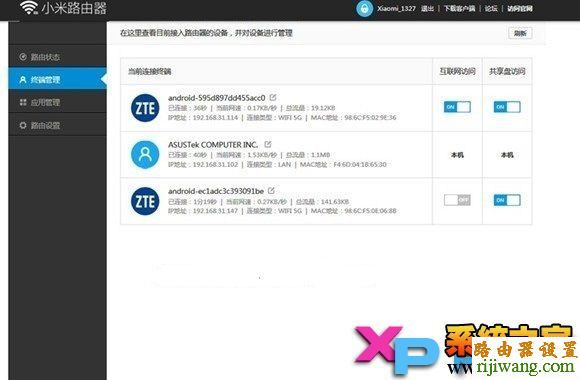Image resolution: width=580 pixels, height=380 pixels.
Task: Toggle shared disk access for android-ec1adc3c393091be
Action: (507, 200)
